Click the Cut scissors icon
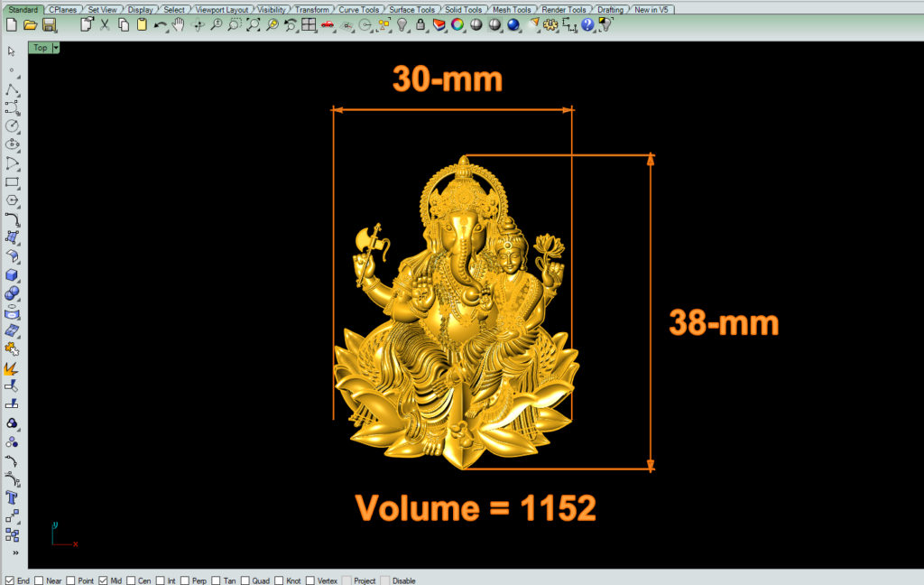Viewport: 924px width, 585px height. tap(105, 24)
